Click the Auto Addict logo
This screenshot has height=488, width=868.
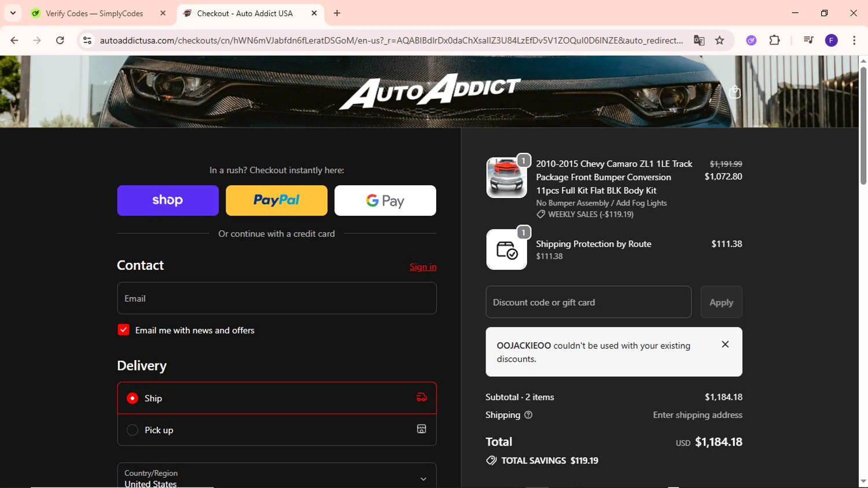[x=429, y=91]
